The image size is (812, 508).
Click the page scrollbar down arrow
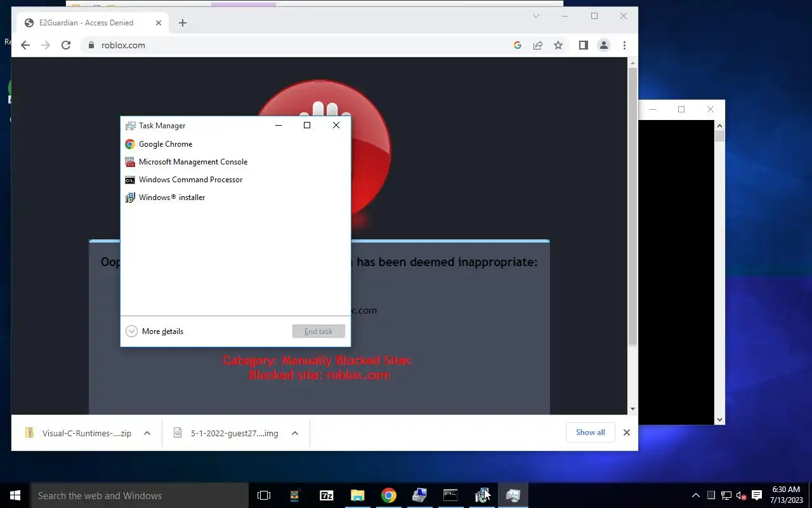(632, 410)
